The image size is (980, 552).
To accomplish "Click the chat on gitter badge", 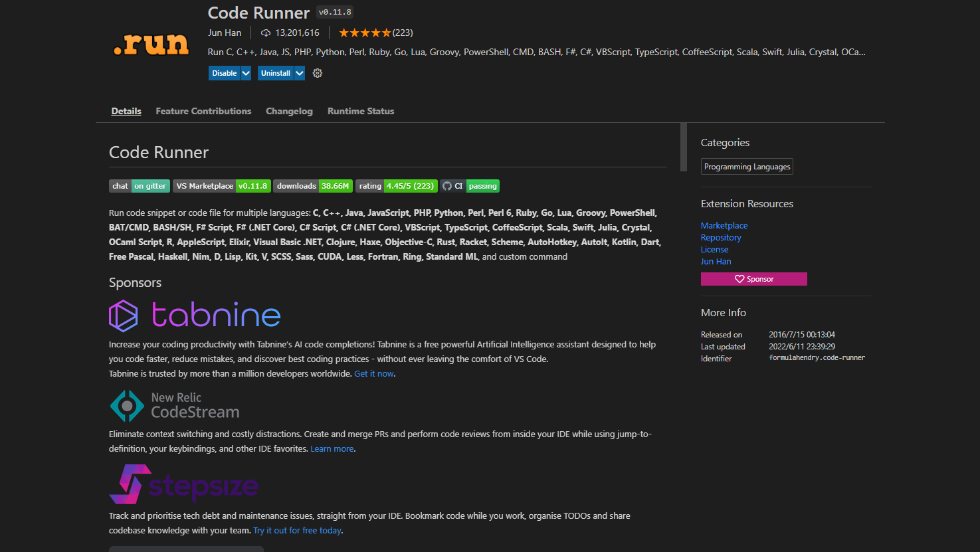I will (140, 186).
